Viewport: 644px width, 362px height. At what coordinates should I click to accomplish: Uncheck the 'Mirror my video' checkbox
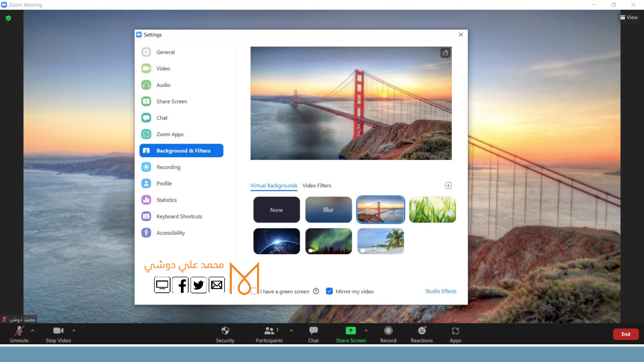(x=330, y=291)
